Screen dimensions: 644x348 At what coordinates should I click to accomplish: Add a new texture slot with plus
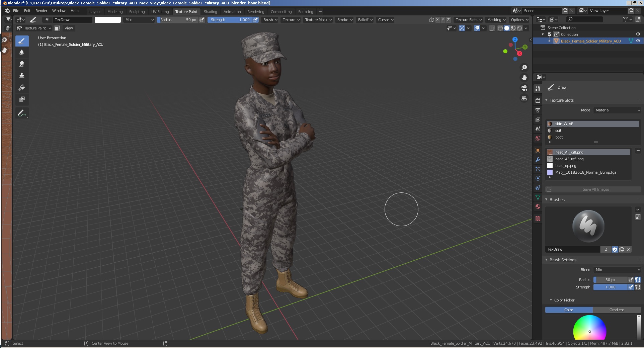tap(638, 151)
